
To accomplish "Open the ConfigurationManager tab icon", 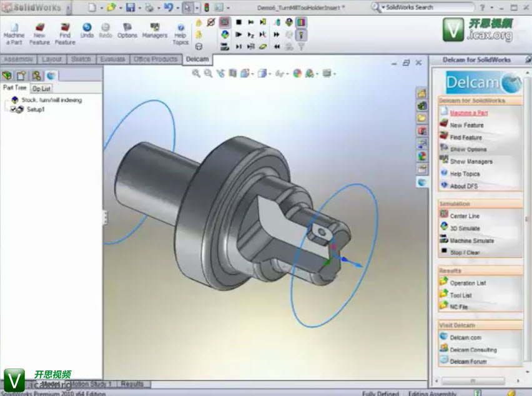I will pos(36,76).
